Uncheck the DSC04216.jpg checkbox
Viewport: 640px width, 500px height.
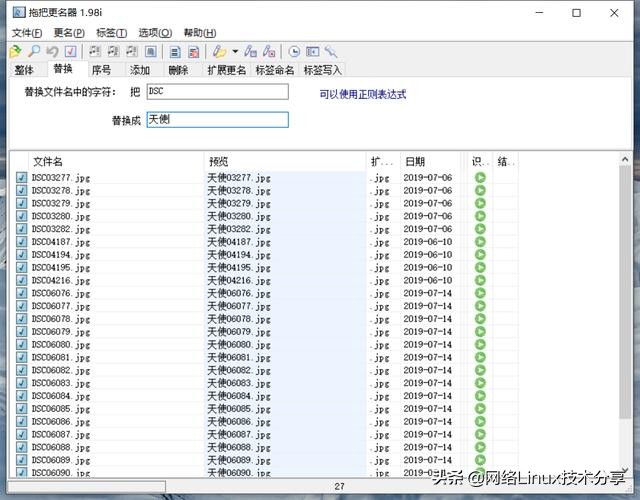click(x=22, y=280)
